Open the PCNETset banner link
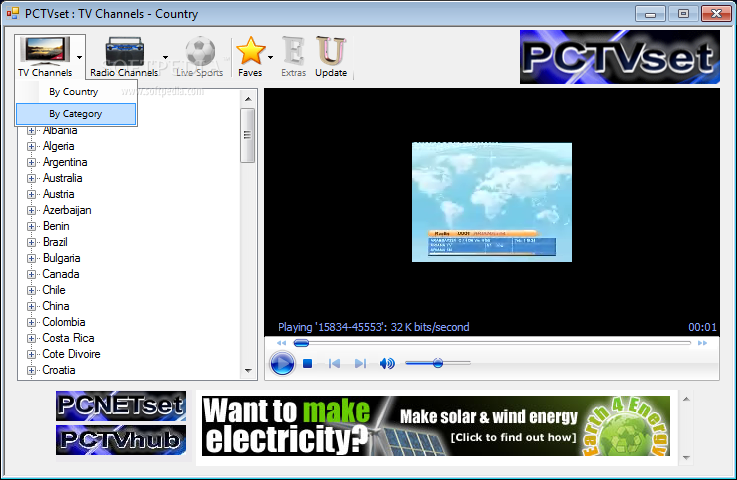Screen dimensions: 737x480 pos(121,406)
